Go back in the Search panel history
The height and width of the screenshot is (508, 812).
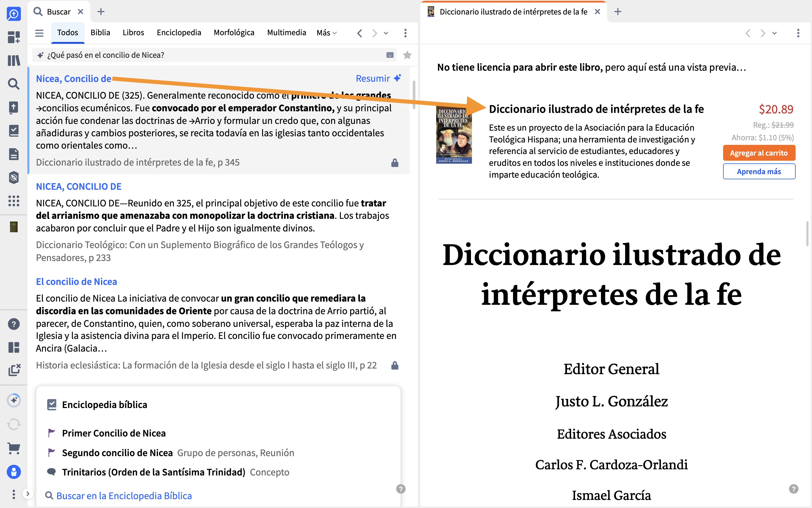(360, 33)
